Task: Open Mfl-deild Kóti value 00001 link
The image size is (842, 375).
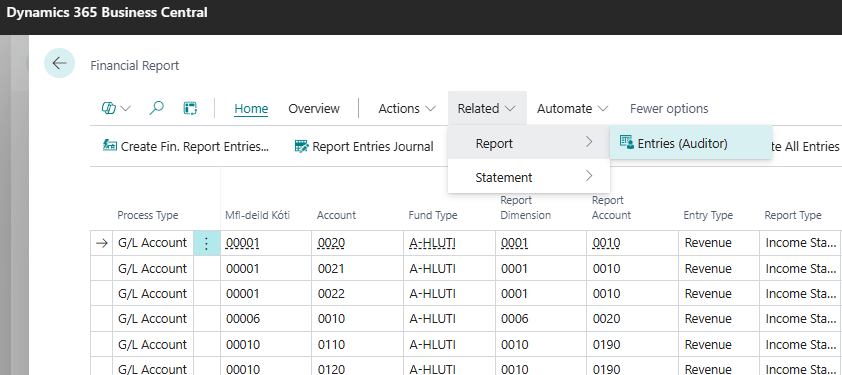Action: (x=243, y=243)
